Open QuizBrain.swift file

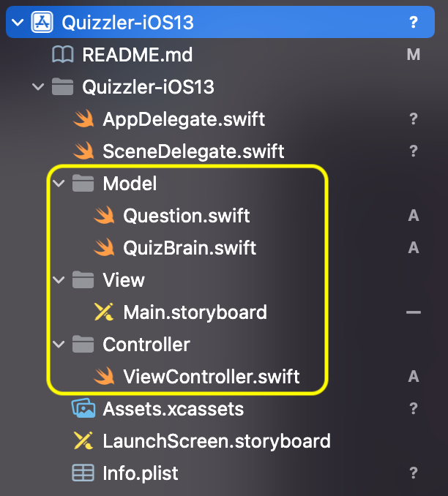pyautogui.click(x=190, y=248)
